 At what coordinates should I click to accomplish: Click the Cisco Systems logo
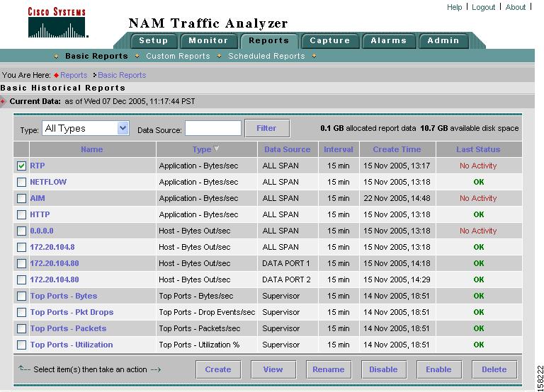57,23
